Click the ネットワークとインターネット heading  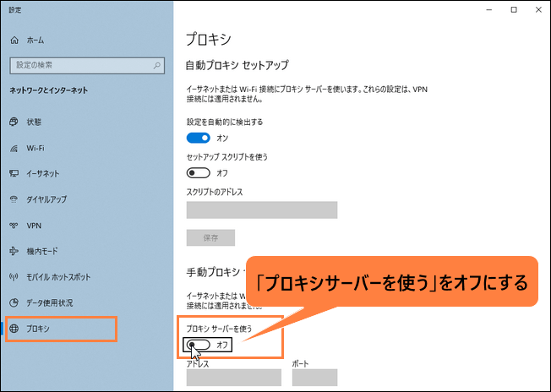49,90
